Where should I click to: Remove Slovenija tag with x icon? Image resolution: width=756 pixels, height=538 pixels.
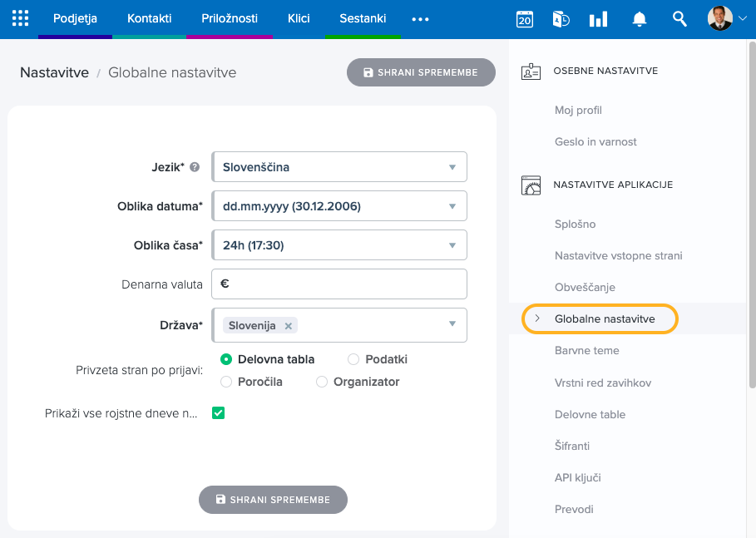click(x=289, y=326)
